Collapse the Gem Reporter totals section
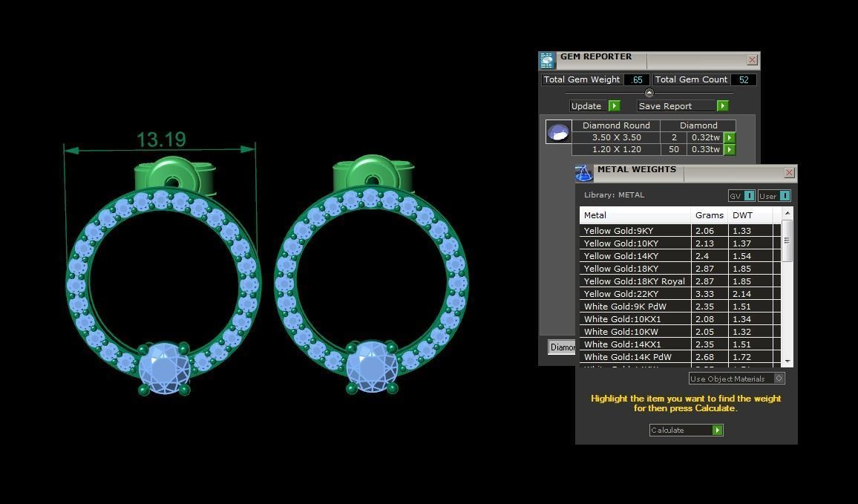 click(x=649, y=93)
